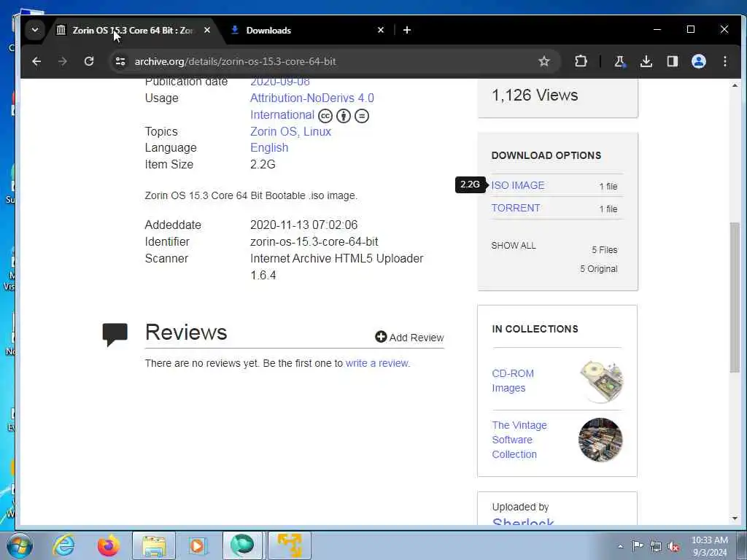Open the English language link
The image size is (747, 560).
pos(269,148)
